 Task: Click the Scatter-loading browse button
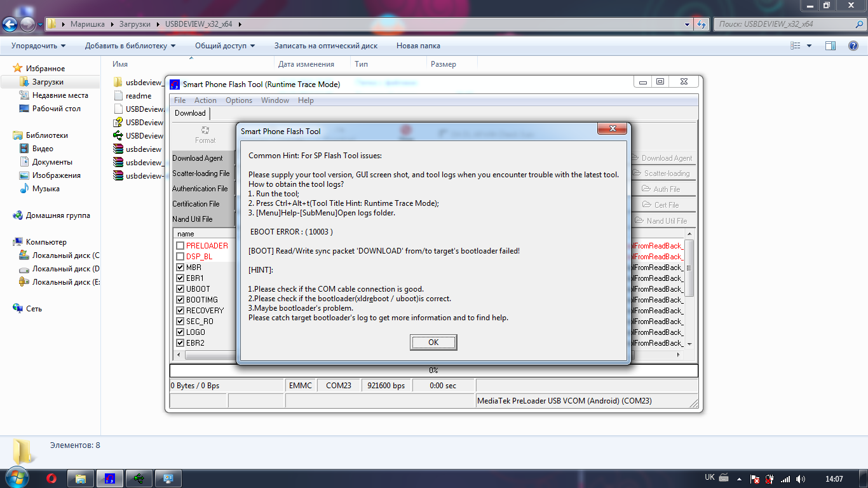coord(663,173)
